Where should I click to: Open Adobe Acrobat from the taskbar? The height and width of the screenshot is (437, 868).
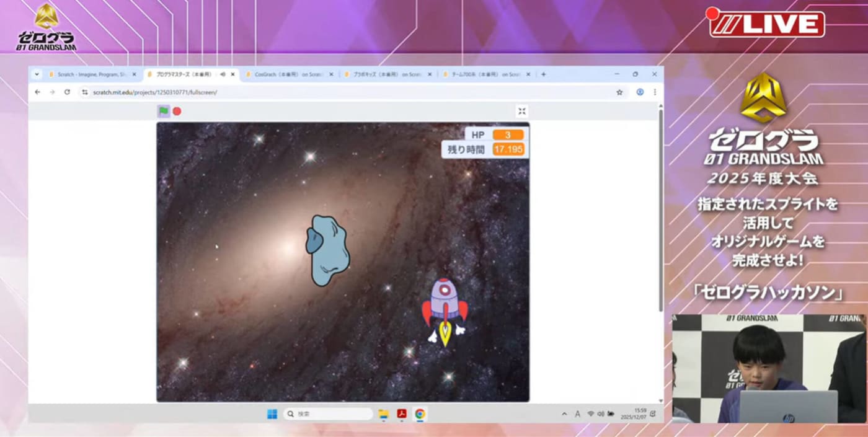[402, 414]
